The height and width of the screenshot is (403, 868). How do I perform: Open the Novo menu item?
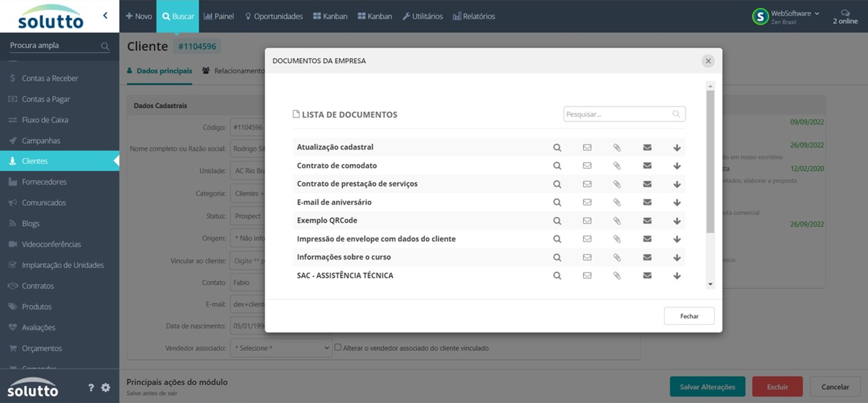coord(139,16)
